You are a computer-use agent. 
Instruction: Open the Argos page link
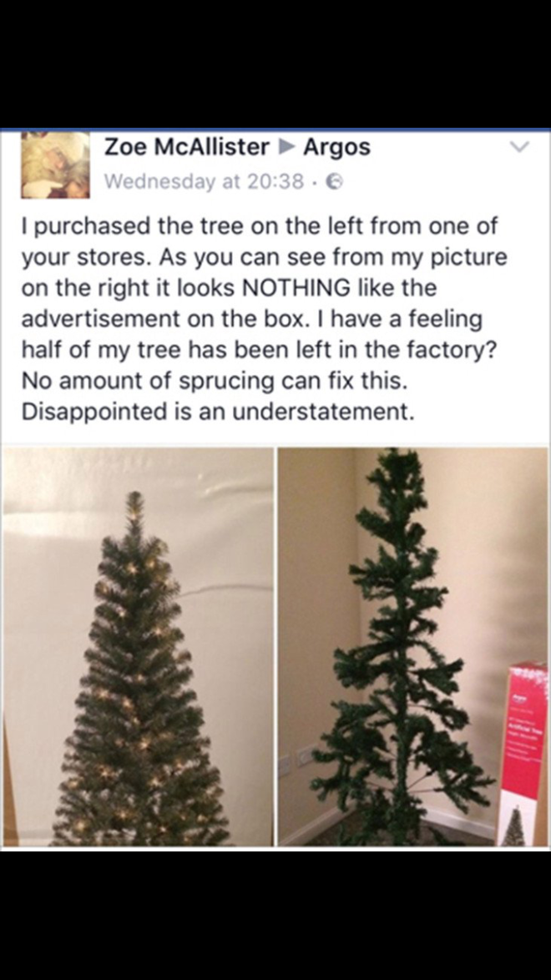tap(336, 147)
